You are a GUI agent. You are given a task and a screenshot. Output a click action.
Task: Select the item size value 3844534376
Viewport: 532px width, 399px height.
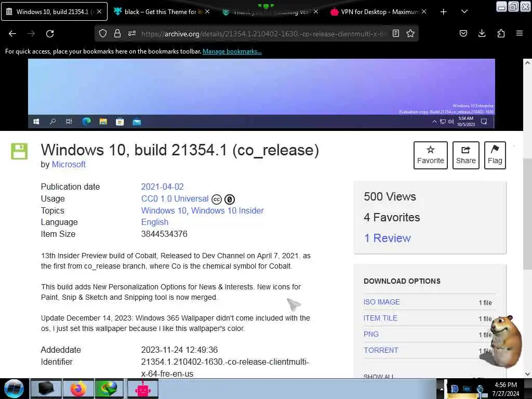[164, 234]
